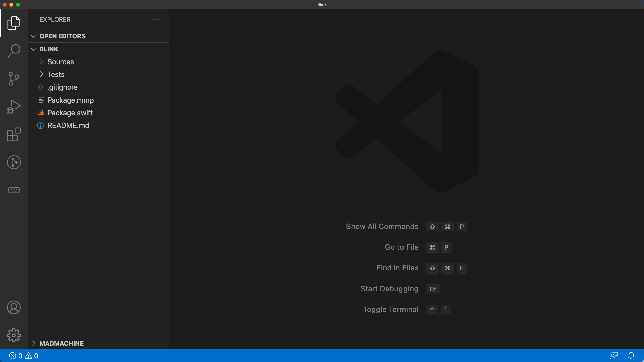
Task: Click the lines icon beside Package.mmp
Action: 41,100
